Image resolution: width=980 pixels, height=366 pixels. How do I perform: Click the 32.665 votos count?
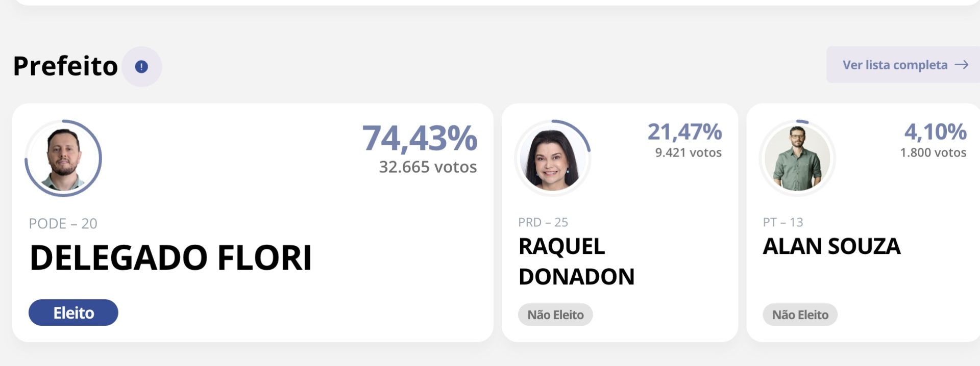point(428,167)
